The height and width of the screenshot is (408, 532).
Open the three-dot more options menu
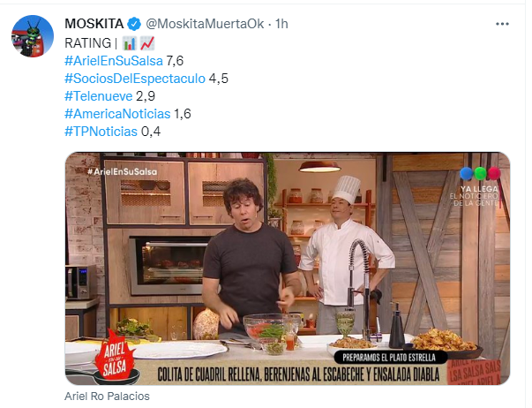pyautogui.click(x=502, y=24)
